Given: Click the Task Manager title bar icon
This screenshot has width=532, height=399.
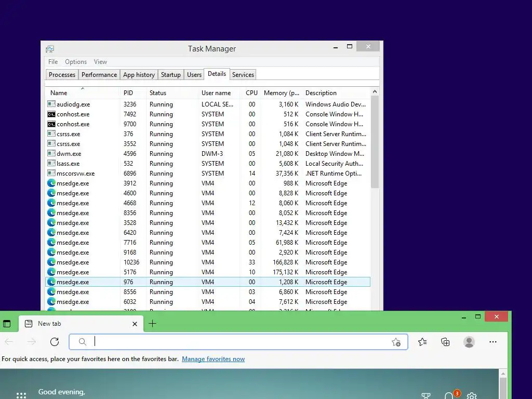Looking at the screenshot, I should 50,49.
